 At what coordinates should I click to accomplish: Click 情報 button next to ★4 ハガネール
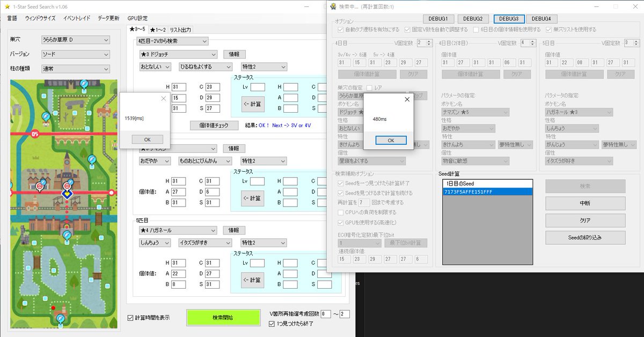pos(235,230)
